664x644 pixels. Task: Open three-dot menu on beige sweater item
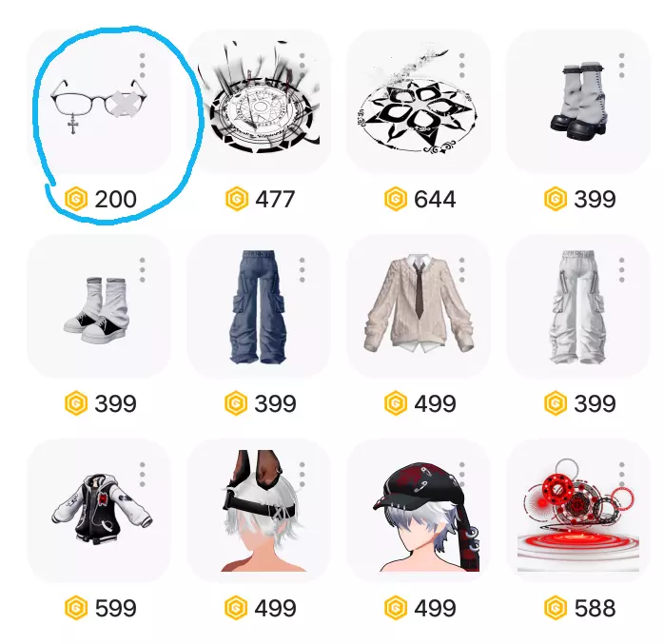[462, 270]
